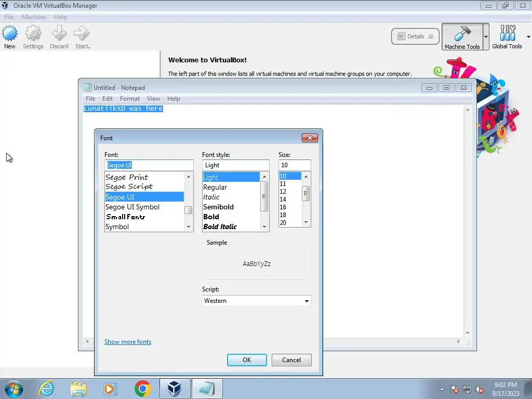Screen dimensions: 532x399
Task: Select font size 11
Action: click(290, 184)
